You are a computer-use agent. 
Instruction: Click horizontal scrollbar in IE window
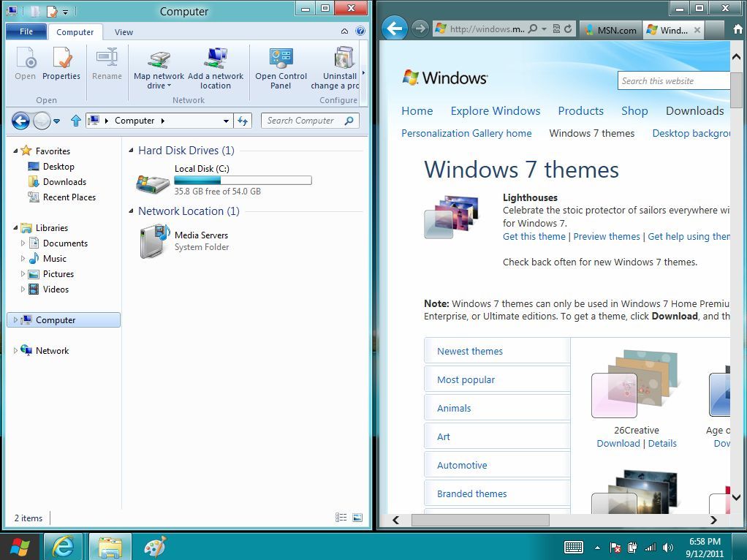point(480,520)
